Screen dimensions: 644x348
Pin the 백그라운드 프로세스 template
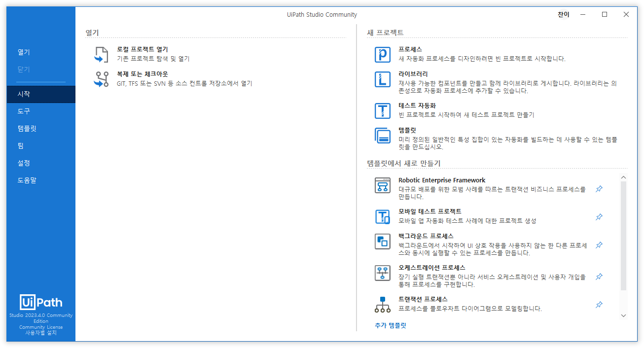[599, 245]
